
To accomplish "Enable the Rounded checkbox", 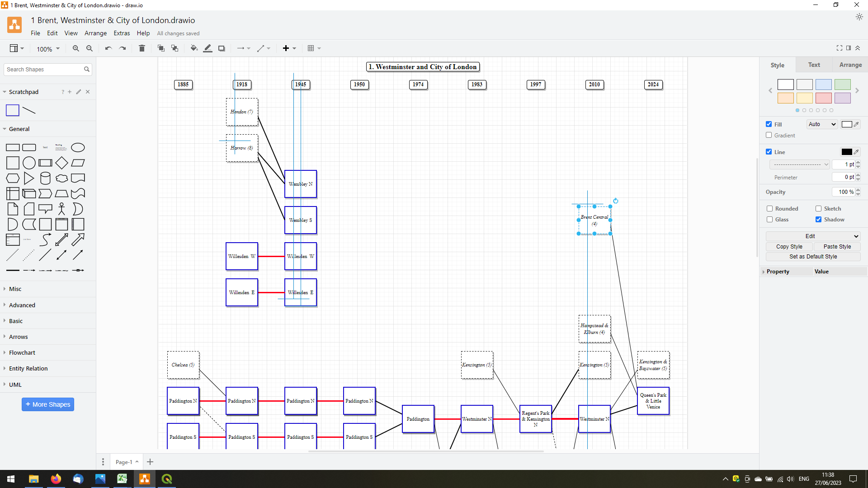I will [770, 208].
